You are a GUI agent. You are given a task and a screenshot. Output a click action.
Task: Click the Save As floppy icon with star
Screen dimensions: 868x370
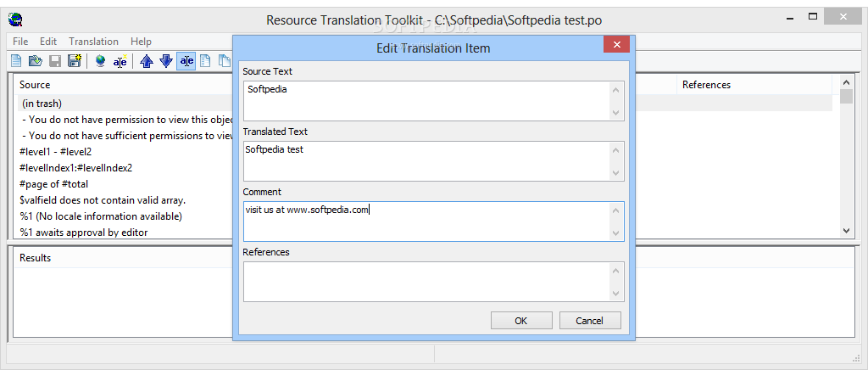point(75,61)
